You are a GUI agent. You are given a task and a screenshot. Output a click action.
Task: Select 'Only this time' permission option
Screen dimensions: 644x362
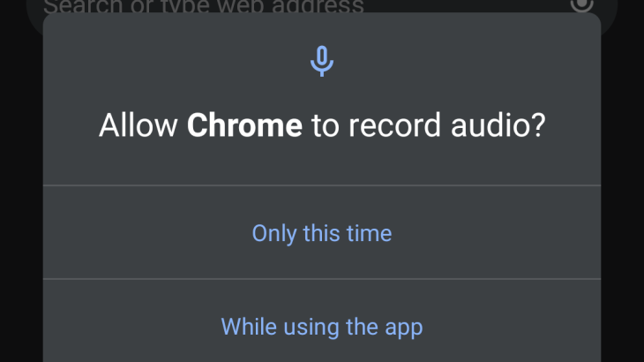click(322, 233)
